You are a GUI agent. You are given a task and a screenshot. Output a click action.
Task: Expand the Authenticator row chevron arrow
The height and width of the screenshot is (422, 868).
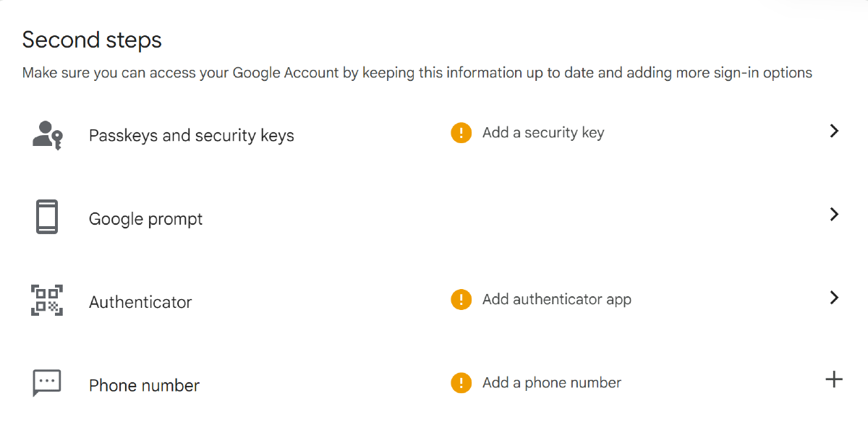(x=834, y=297)
